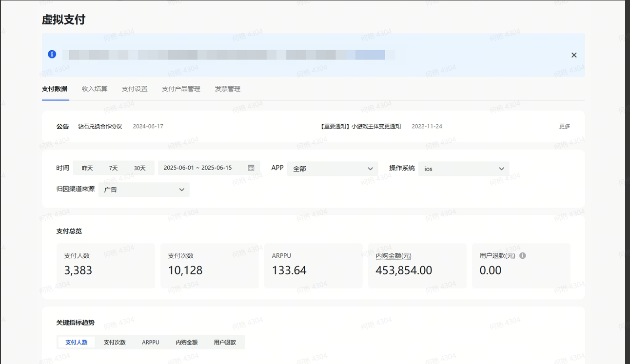Viewport: 630px width, 364px height.
Task: Open the 支付设置 tab
Action: coord(135,89)
